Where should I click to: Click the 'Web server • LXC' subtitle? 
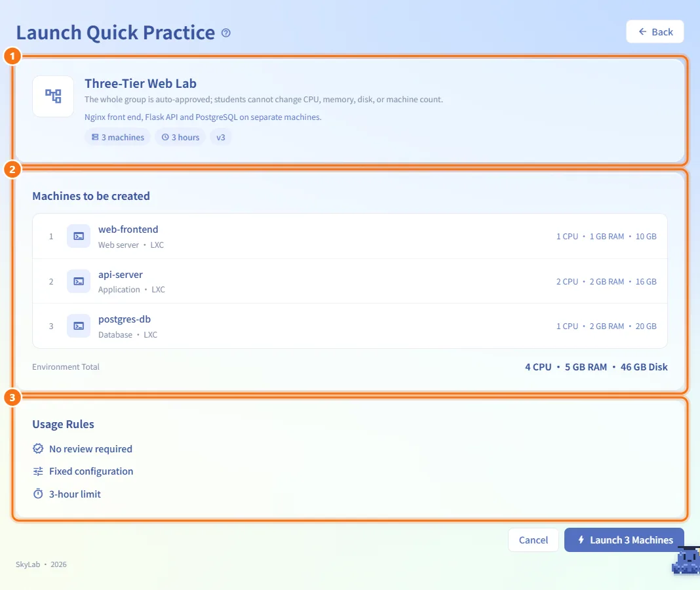131,245
